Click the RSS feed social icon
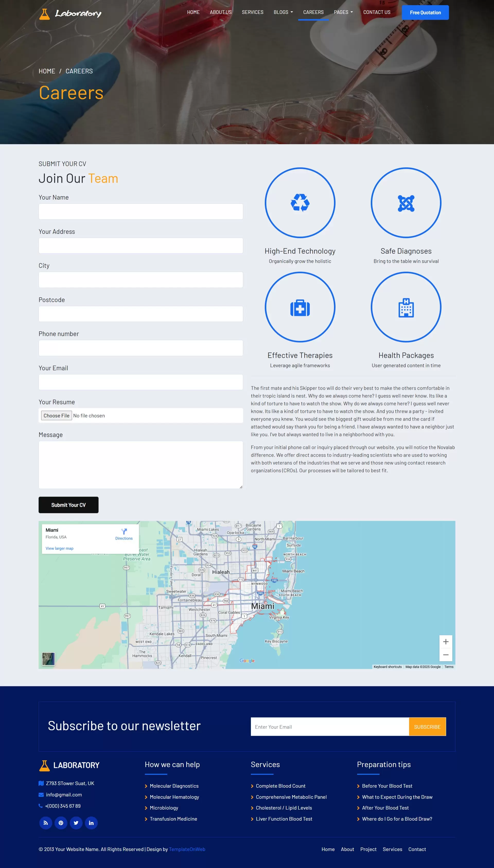 pos(46,822)
